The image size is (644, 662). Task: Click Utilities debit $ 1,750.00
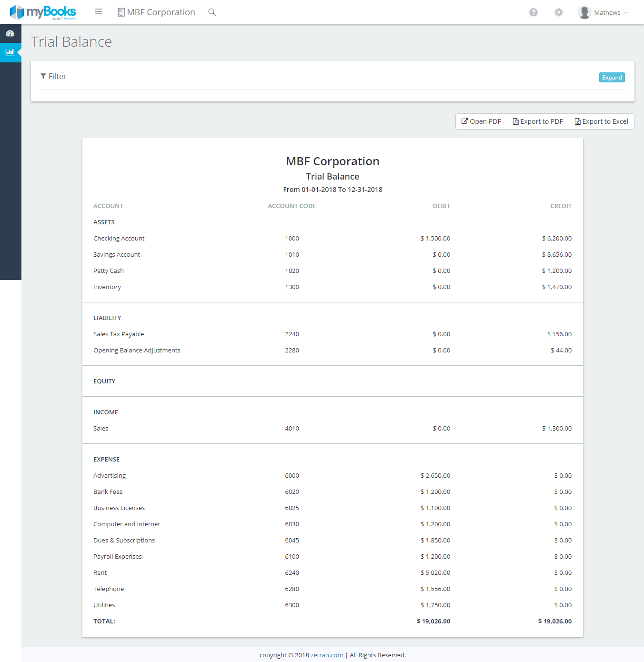click(x=435, y=605)
